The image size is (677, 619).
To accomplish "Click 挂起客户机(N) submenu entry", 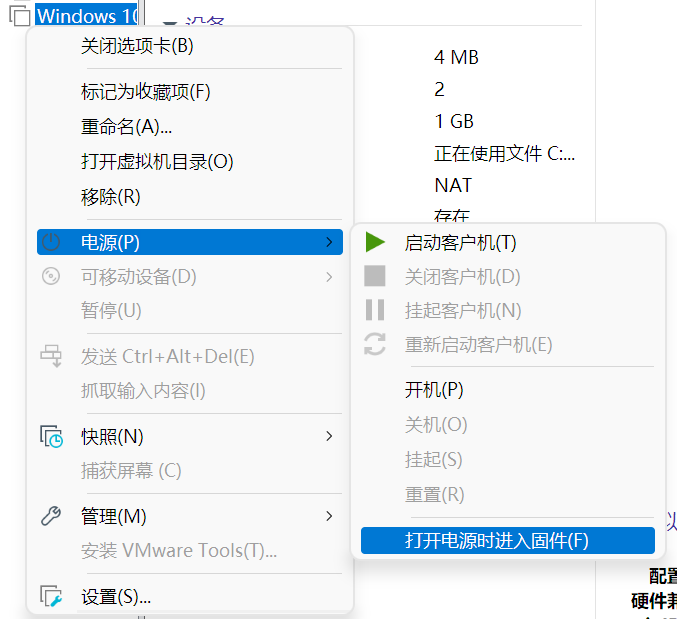I will (508, 310).
